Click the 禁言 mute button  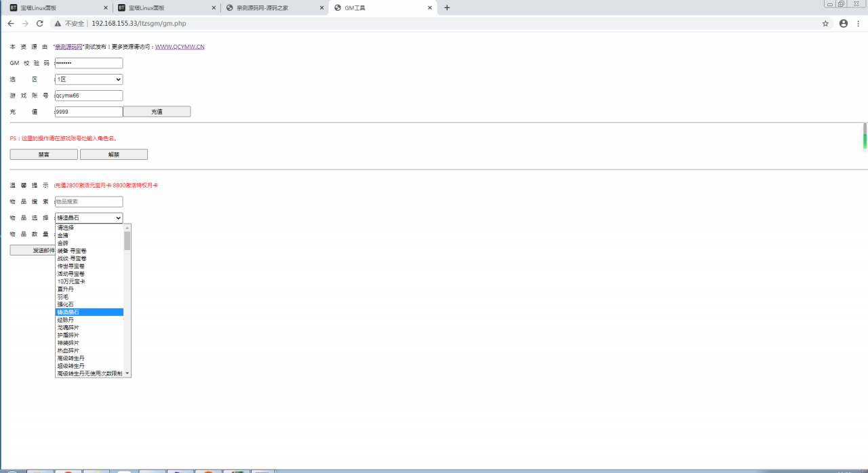pos(43,155)
